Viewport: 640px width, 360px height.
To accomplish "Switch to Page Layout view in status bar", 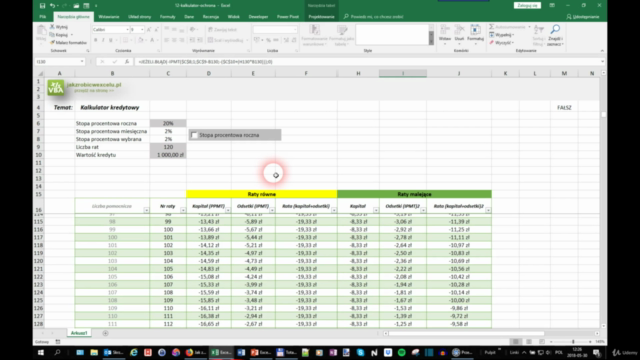I will pyautogui.click(x=529, y=342).
